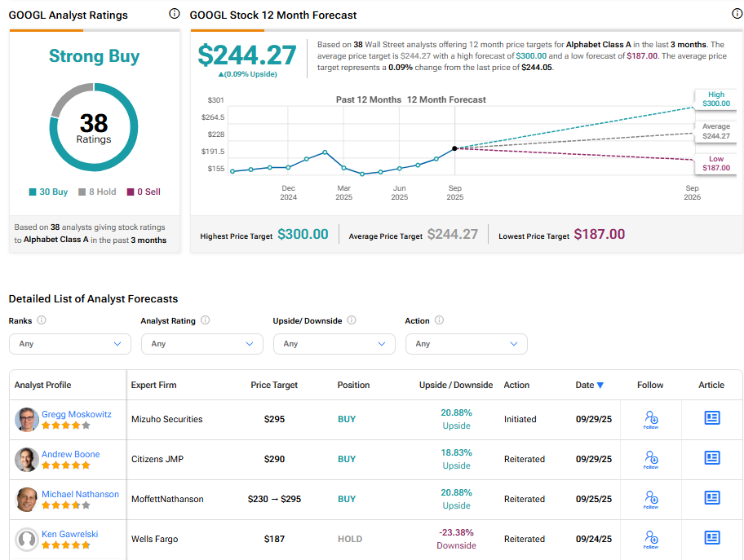
Task: Expand the Analyst Rating dropdown
Action: 202,344
